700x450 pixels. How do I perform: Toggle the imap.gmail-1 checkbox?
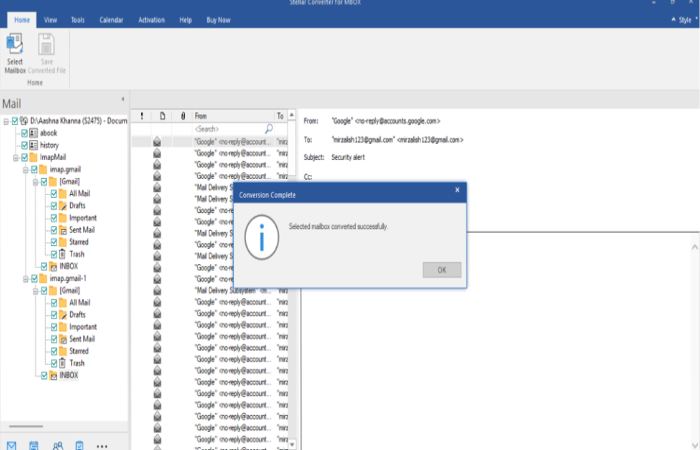point(34,279)
